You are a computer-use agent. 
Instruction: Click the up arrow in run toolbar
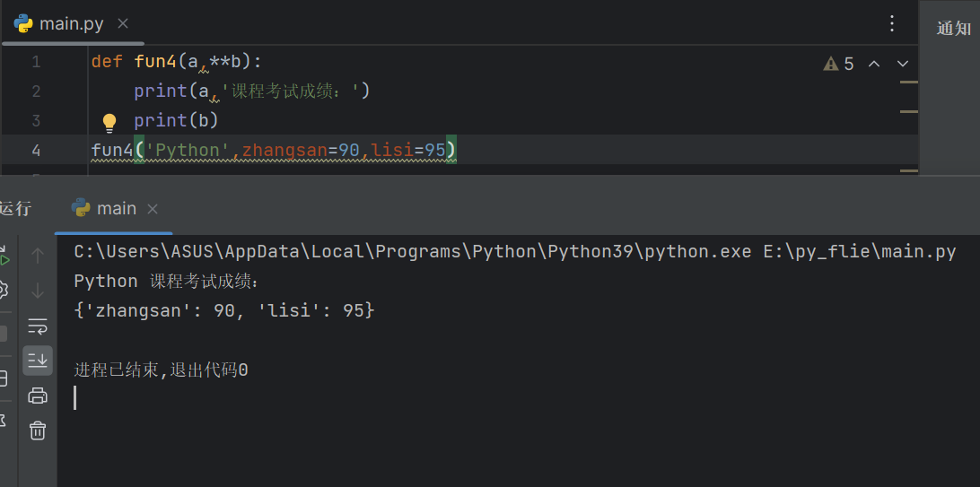point(38,256)
